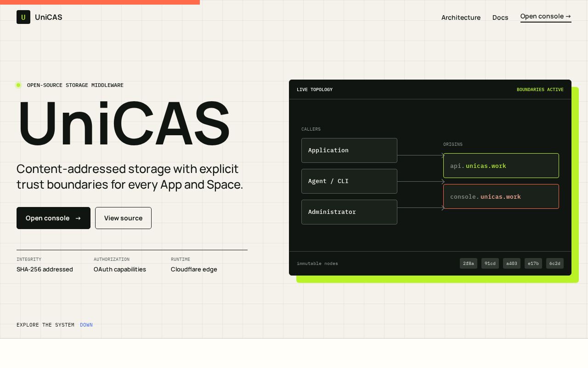
Task: Click the 'BOUNDARIES ACTIVE' status label
Action: click(540, 90)
